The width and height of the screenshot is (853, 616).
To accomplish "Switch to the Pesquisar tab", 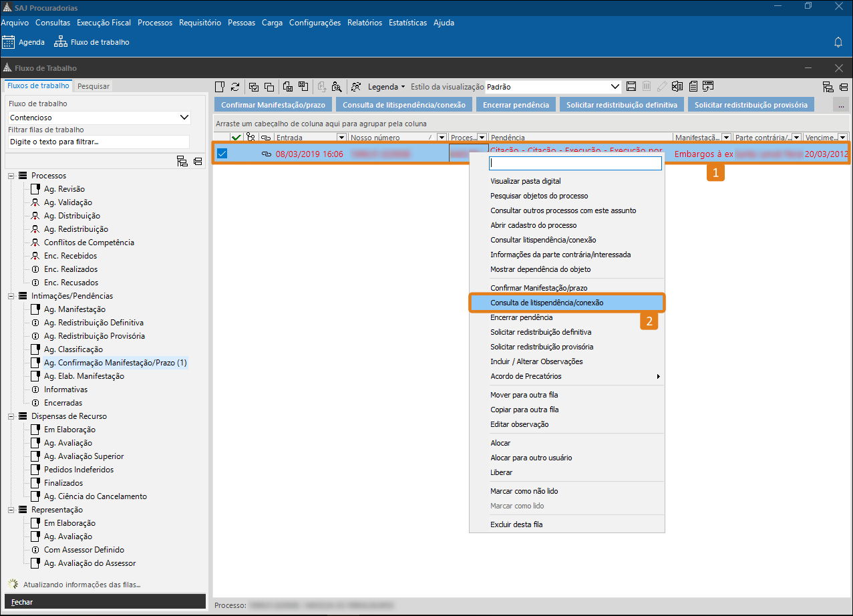I will point(94,86).
